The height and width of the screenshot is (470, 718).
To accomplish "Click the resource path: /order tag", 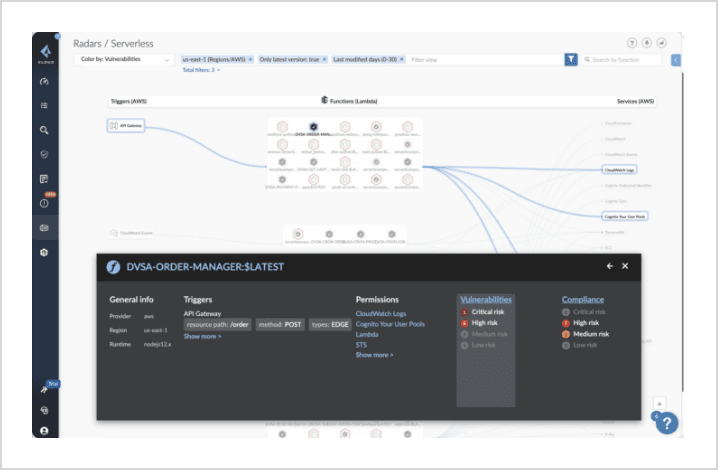I will [218, 324].
